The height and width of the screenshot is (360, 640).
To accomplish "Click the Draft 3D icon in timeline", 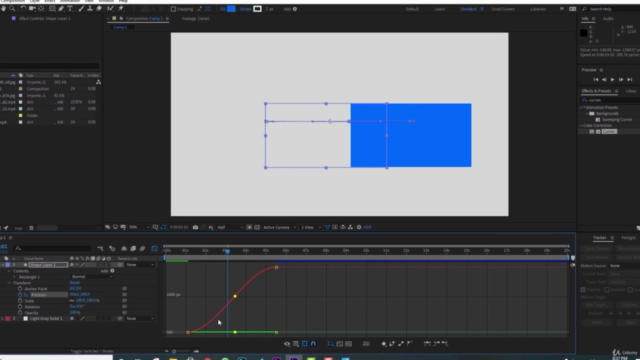I will [112, 248].
